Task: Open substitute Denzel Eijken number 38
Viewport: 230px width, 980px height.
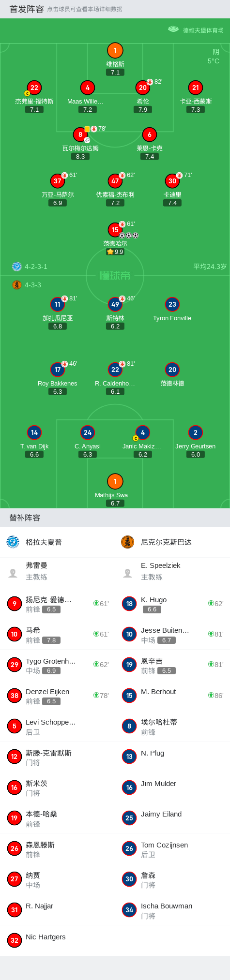Action: click(x=57, y=696)
